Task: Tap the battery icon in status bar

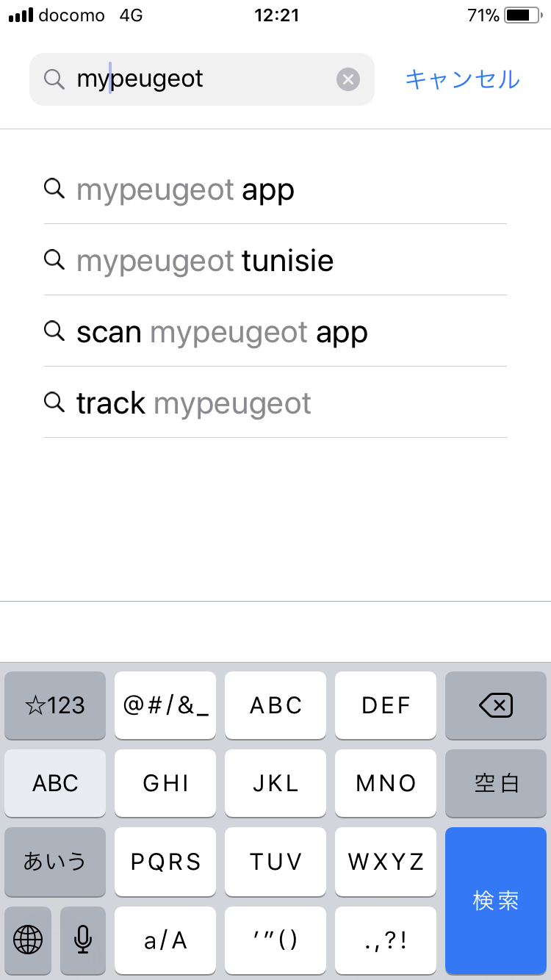Action: (523, 15)
